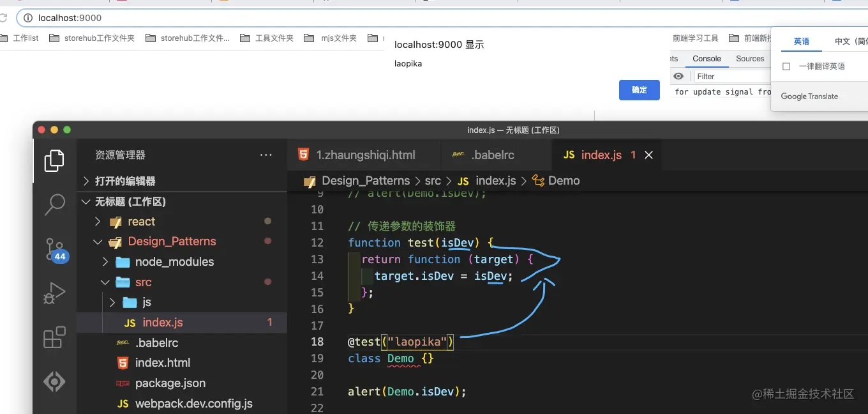Open the Extensions icon in activity bar
This screenshot has height=414, width=868.
[x=54, y=337]
